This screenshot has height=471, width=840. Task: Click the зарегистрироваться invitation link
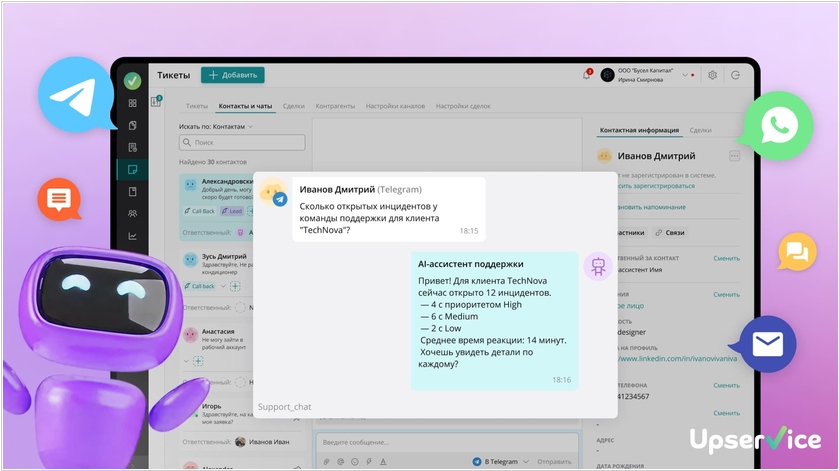point(656,186)
